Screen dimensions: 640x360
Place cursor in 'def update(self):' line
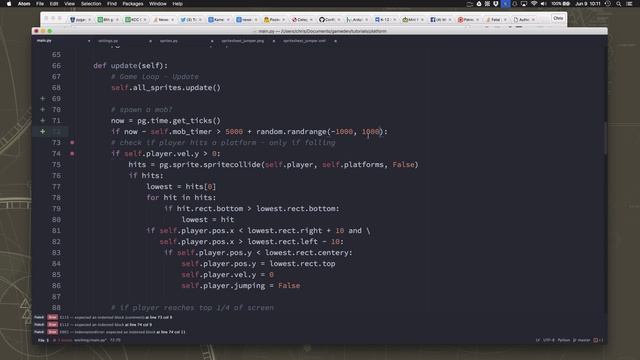[130, 65]
